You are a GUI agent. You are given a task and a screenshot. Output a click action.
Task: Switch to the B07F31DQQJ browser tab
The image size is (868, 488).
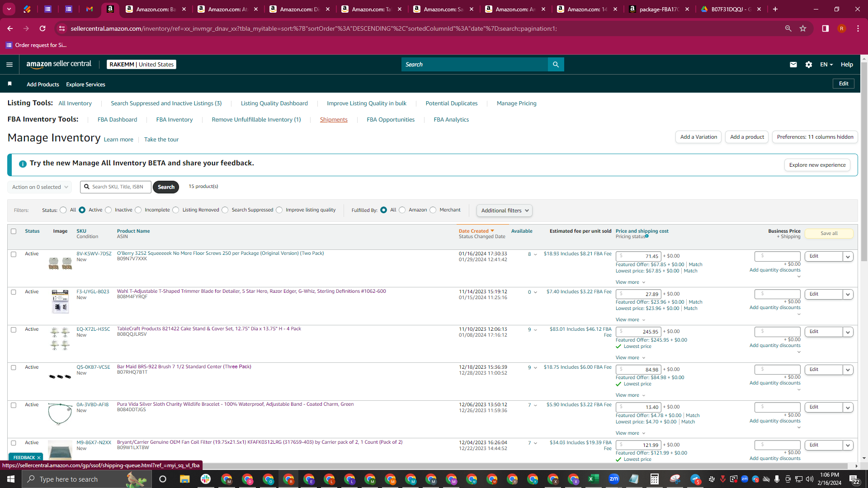point(731,9)
